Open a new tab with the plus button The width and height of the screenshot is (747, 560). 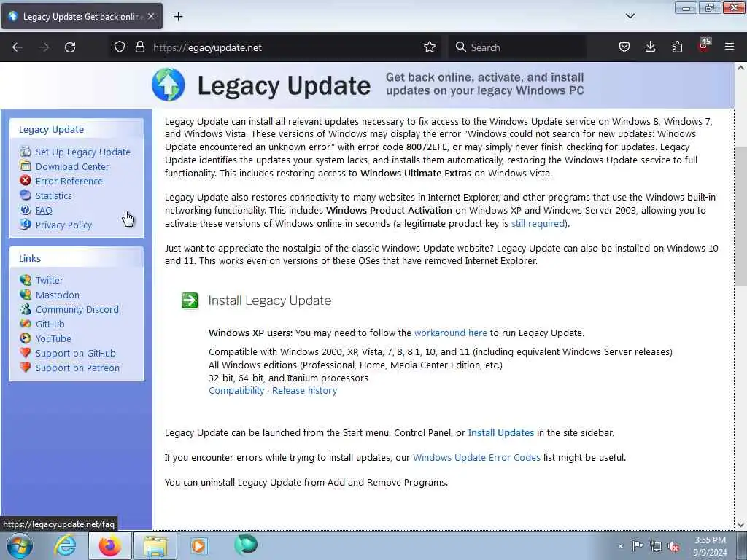pos(178,17)
